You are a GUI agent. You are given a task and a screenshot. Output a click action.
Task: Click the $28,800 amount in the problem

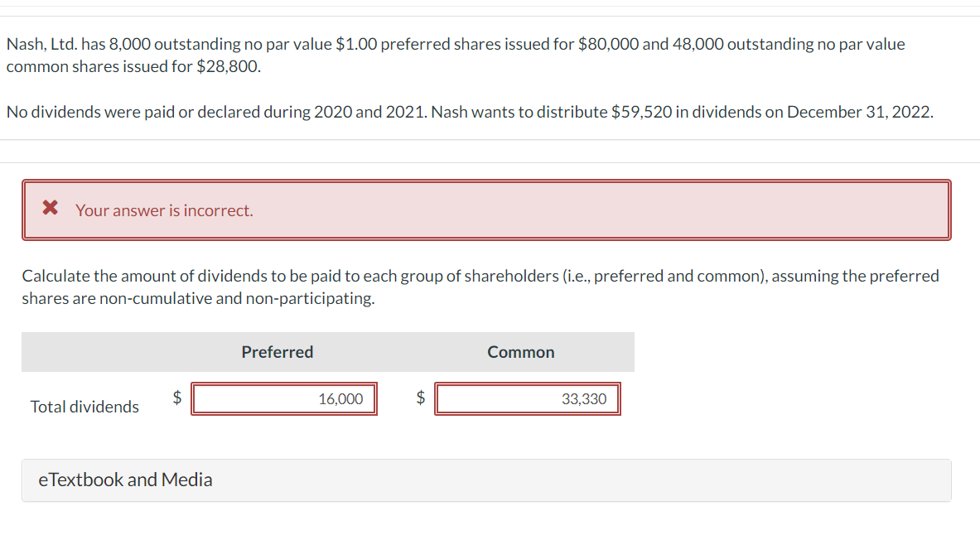(x=228, y=66)
